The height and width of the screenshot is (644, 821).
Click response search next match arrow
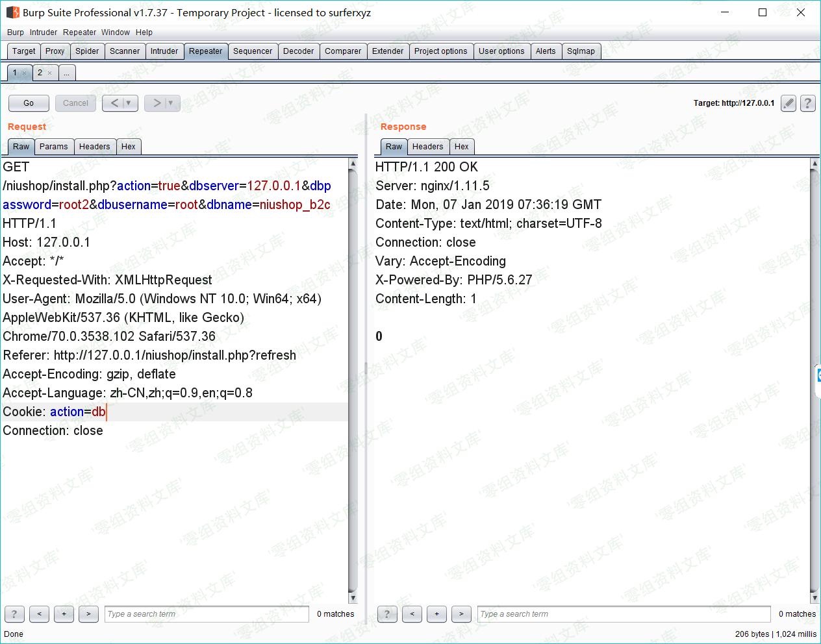pos(461,614)
